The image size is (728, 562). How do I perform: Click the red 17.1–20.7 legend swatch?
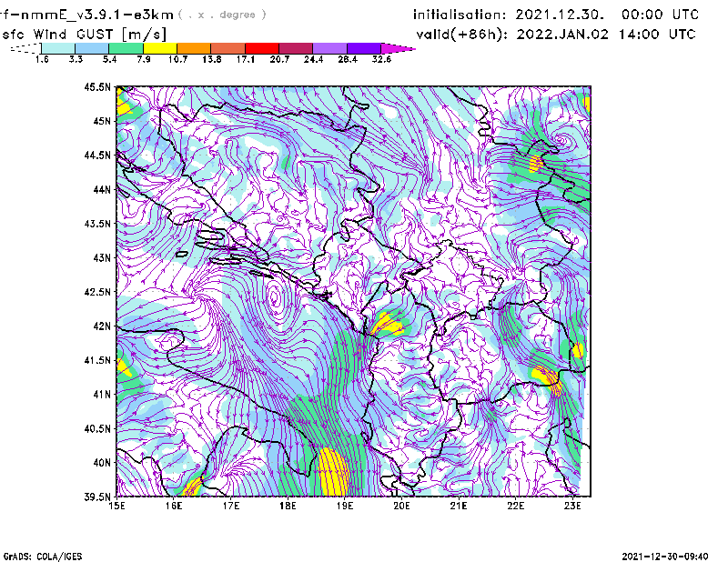(x=262, y=49)
